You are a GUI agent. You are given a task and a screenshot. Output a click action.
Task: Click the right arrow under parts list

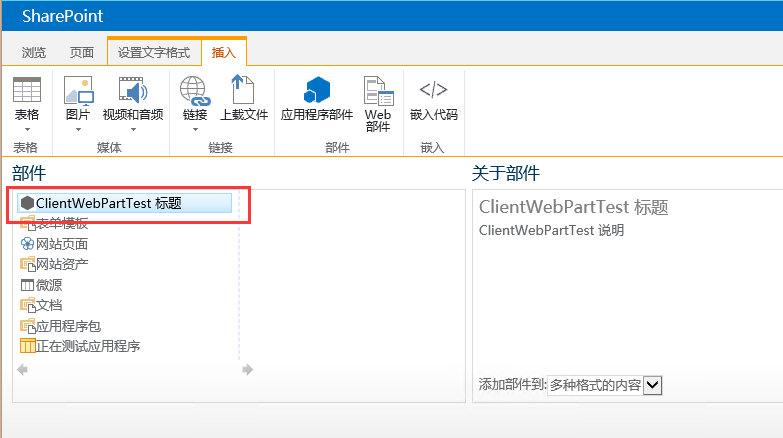coord(248,370)
